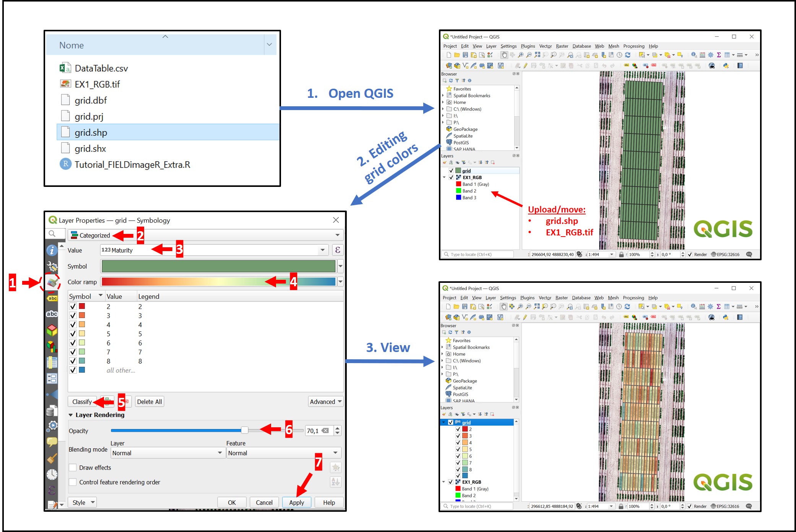
Task: Click the Opacity slider handle
Action: point(245,430)
